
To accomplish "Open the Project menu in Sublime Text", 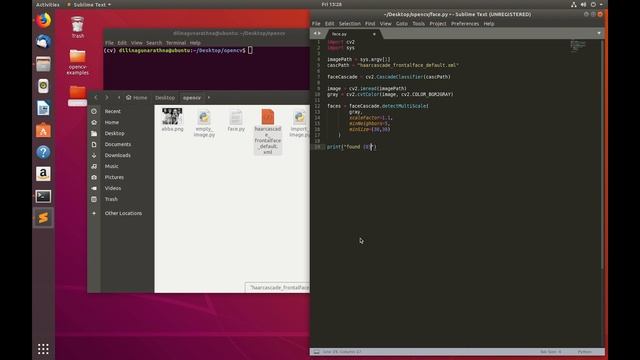I will (438, 24).
